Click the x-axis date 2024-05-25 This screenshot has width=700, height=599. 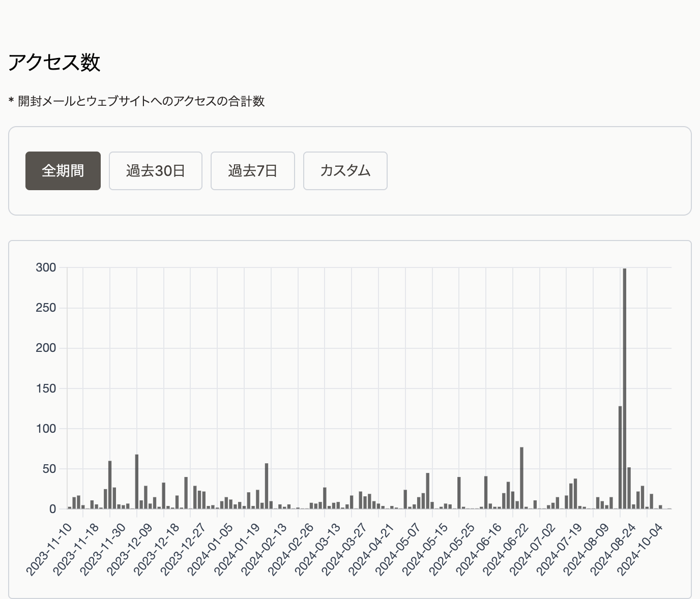452,549
